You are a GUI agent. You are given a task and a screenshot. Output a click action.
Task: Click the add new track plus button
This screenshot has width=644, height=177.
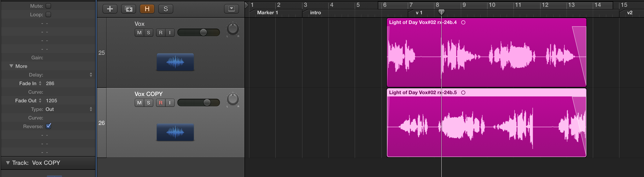110,9
